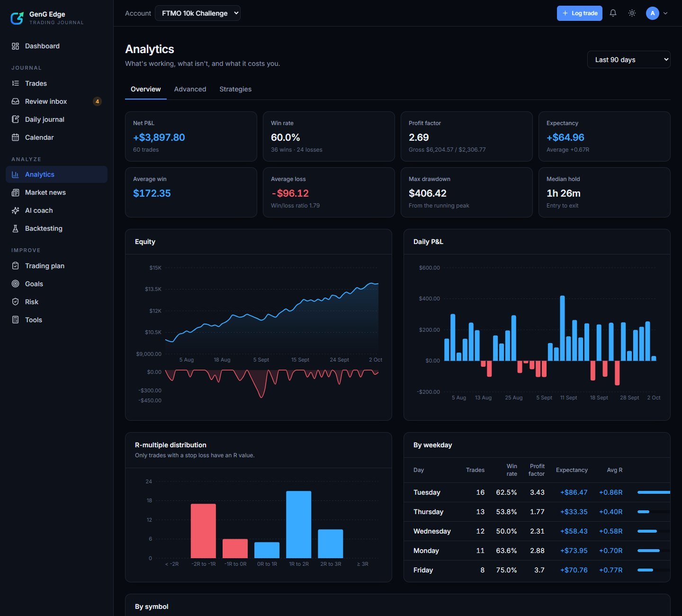Click the Average loss value -$96.12
The image size is (682, 616).
[290, 193]
